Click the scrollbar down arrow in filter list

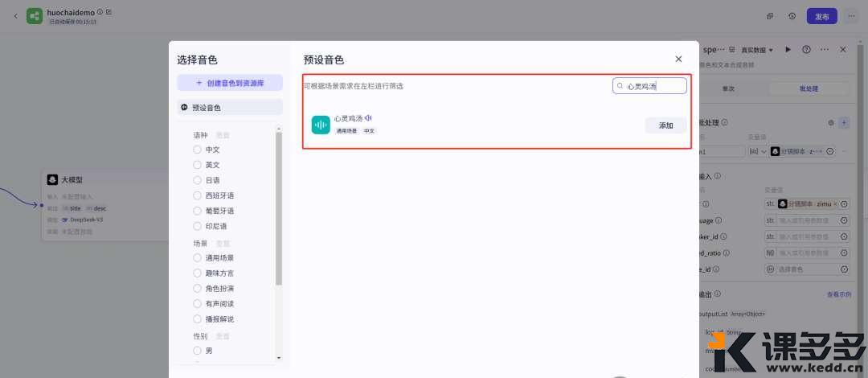tap(278, 358)
